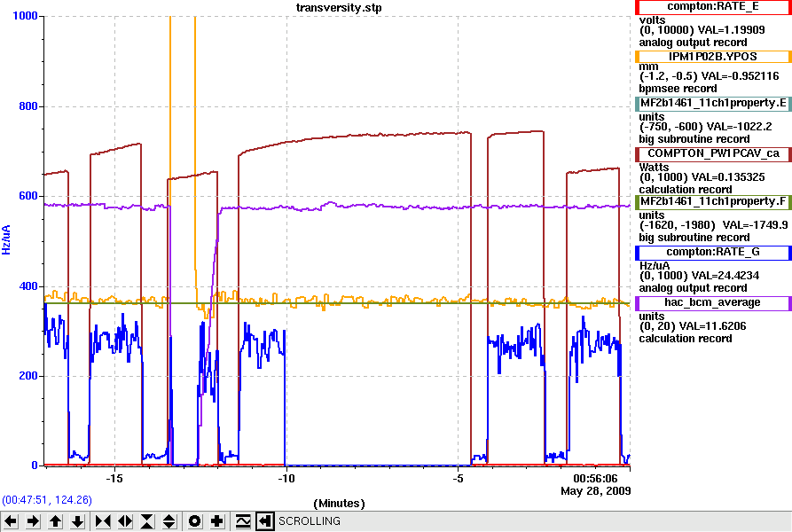
Task: Select the hac_bcm_average legend entry
Action: [713, 302]
